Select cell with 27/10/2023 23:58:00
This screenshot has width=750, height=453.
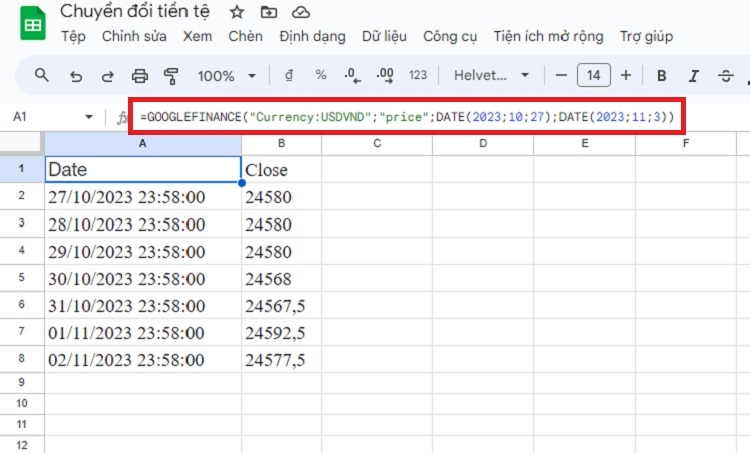click(143, 197)
